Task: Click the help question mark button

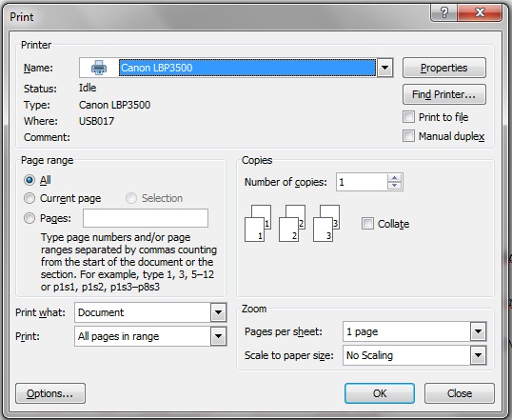Action: coord(444,12)
